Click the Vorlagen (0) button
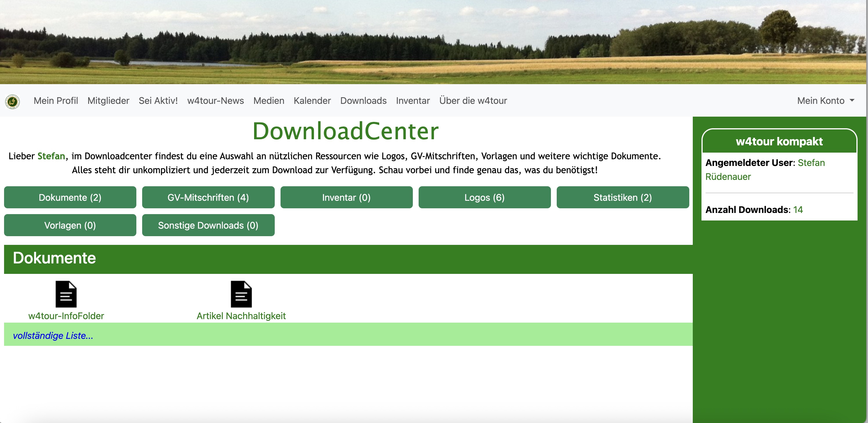The image size is (868, 423). pos(70,225)
